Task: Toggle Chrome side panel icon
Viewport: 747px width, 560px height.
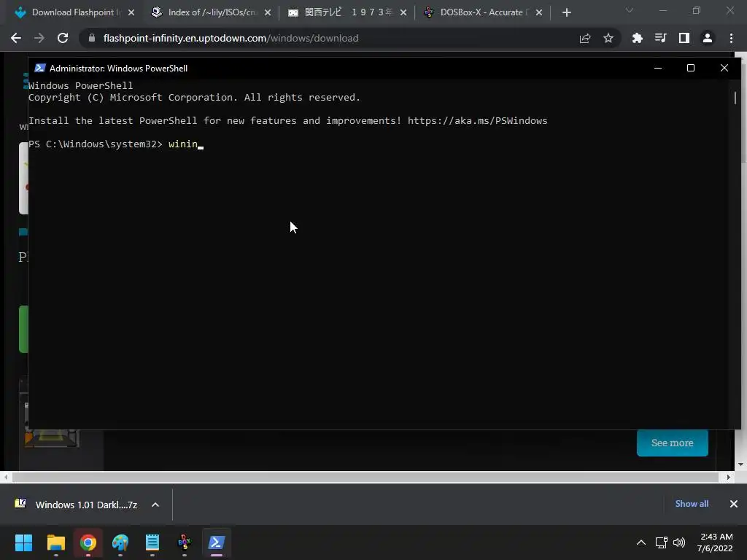Action: coord(684,38)
